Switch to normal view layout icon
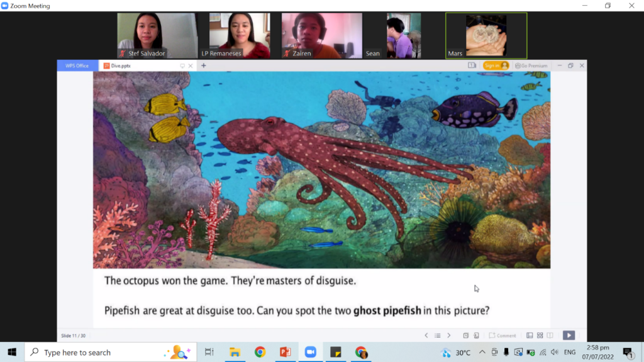 click(x=530, y=336)
